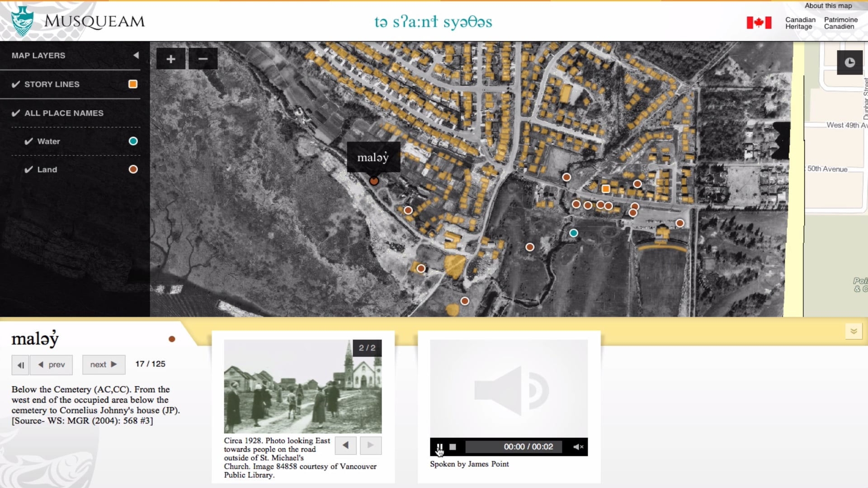The width and height of the screenshot is (868, 488).
Task: Click the 50th Avenue street label
Action: click(x=827, y=169)
